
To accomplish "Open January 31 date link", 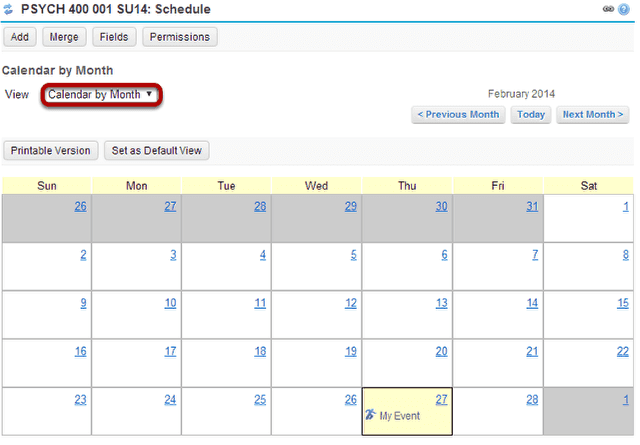I will (532, 207).
